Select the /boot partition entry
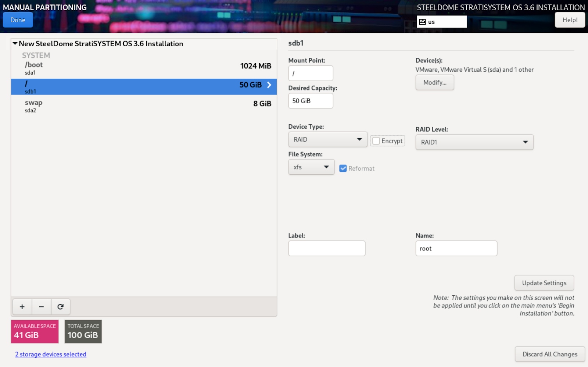The width and height of the screenshot is (588, 367). tap(144, 68)
